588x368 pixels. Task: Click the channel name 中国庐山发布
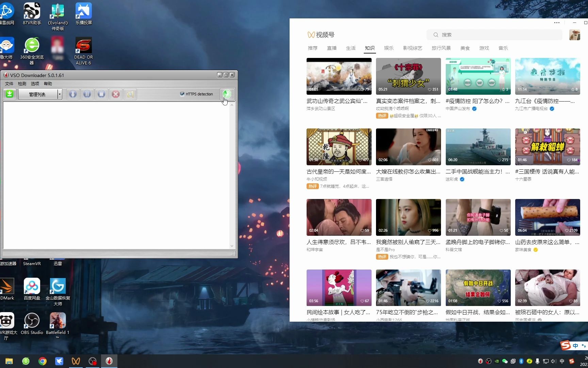458,109
